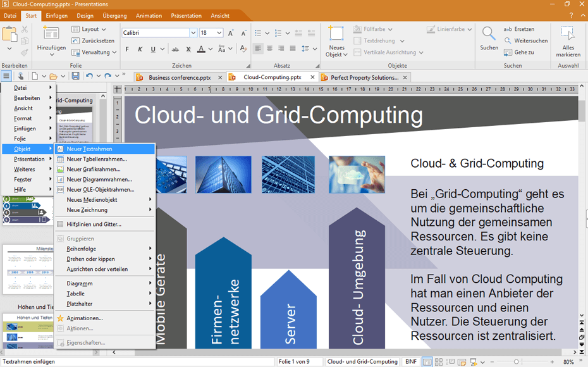Switch to outline view icon
Screen dimensions: 588x367
(450, 362)
